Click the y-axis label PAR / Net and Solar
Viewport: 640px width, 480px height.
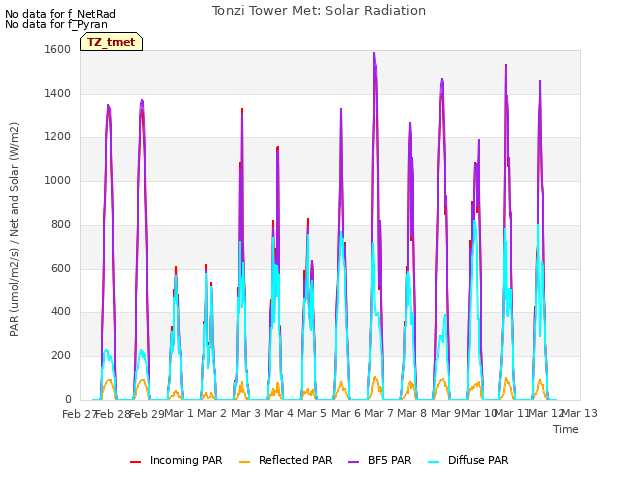tap(14, 229)
